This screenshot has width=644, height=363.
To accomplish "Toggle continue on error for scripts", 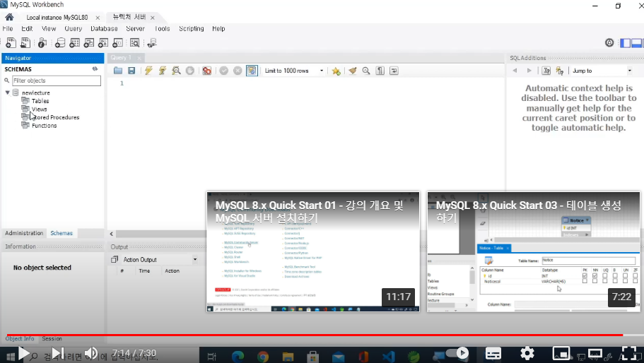I will coord(206,71).
